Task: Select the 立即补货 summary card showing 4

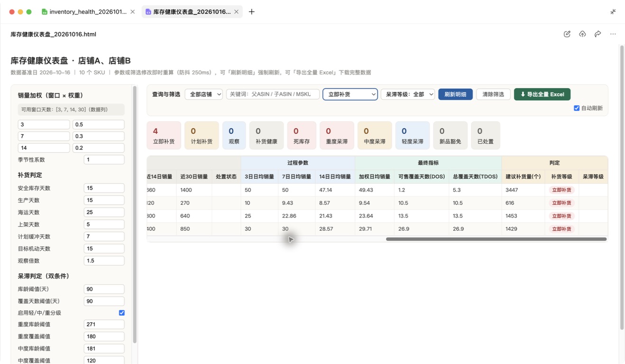Action: (x=164, y=136)
